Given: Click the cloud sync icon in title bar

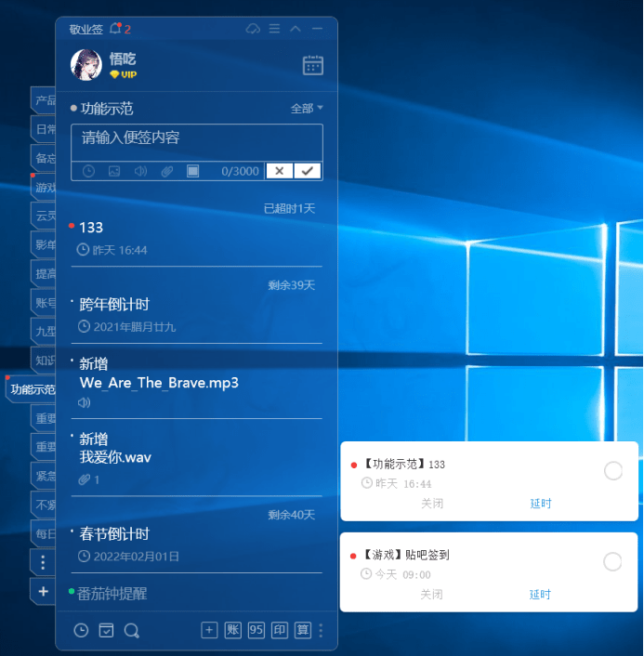Looking at the screenshot, I should (x=253, y=29).
